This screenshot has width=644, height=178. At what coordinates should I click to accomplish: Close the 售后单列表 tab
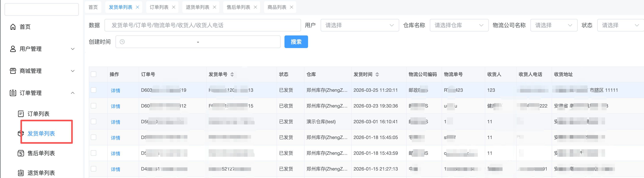pos(256,7)
